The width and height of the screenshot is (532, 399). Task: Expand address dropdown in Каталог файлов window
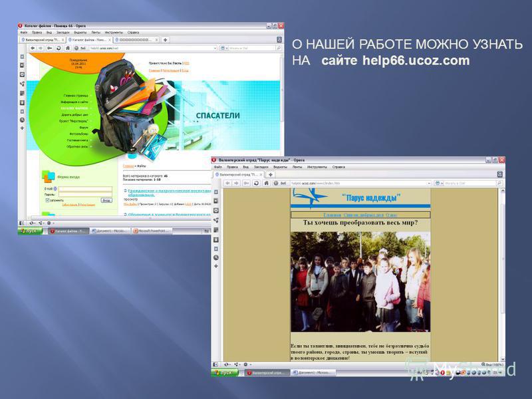pyautogui.click(x=215, y=48)
